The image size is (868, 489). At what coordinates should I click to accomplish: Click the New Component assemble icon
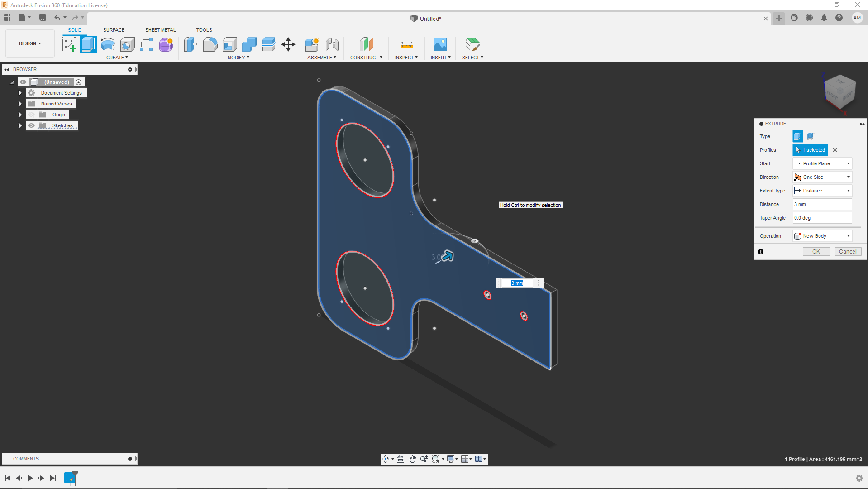pos(312,44)
